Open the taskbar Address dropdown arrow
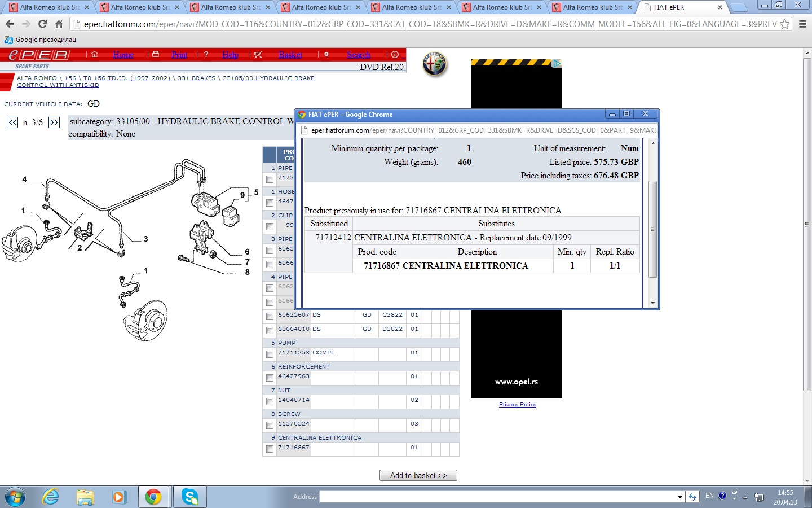Viewport: 812px width, 508px height. [680, 497]
